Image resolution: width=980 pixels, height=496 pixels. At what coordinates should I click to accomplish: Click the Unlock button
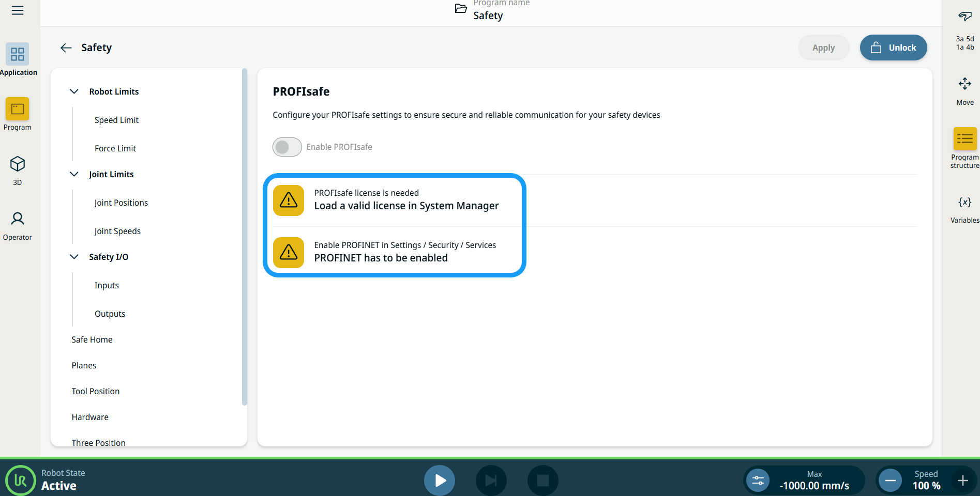coord(893,48)
